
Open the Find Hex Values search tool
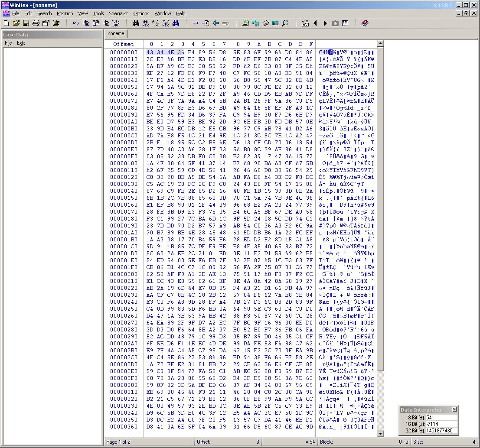(x=145, y=23)
